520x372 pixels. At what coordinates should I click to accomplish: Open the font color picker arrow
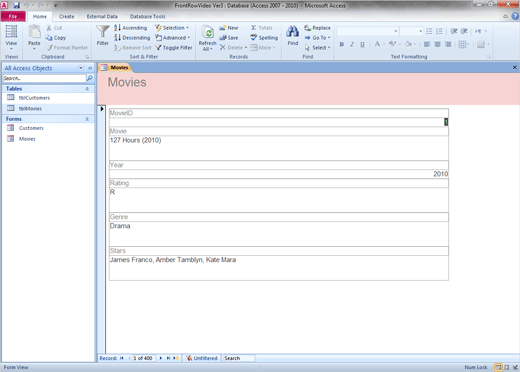click(x=384, y=44)
